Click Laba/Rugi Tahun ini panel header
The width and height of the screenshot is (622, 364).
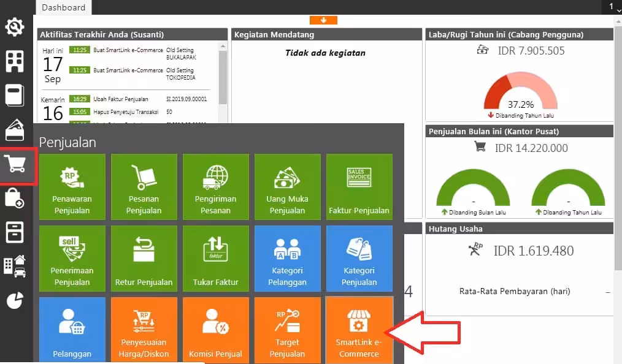pos(520,34)
